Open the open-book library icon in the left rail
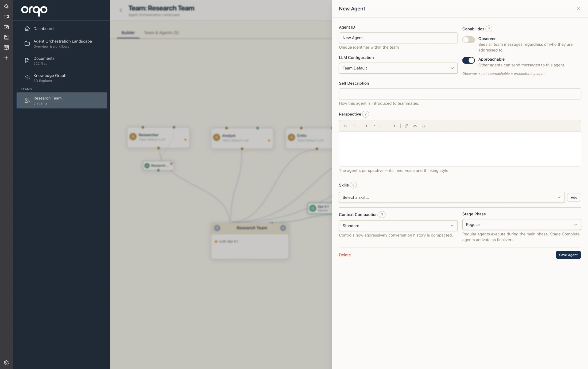The height and width of the screenshot is (369, 588). pos(6,48)
